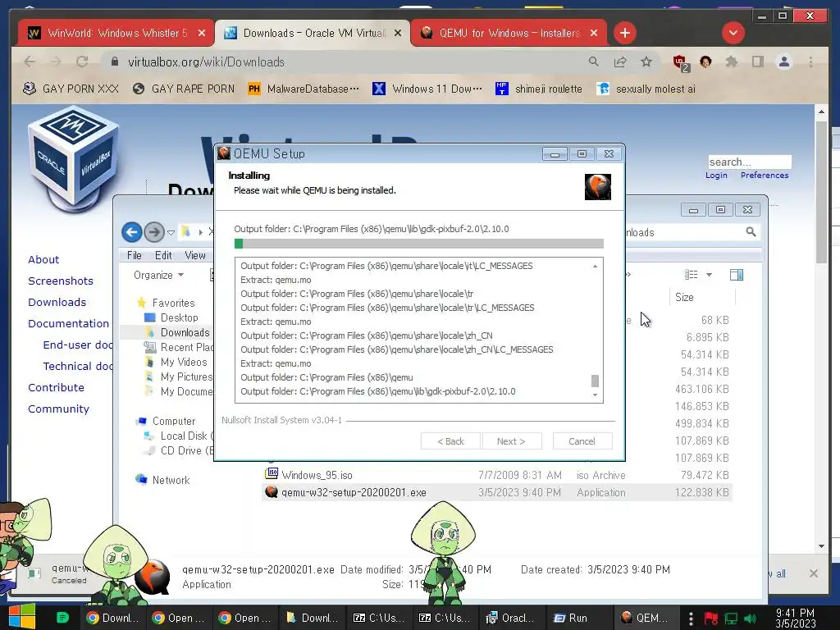
Task: Open the About link in sidebar
Action: pyautogui.click(x=43, y=259)
